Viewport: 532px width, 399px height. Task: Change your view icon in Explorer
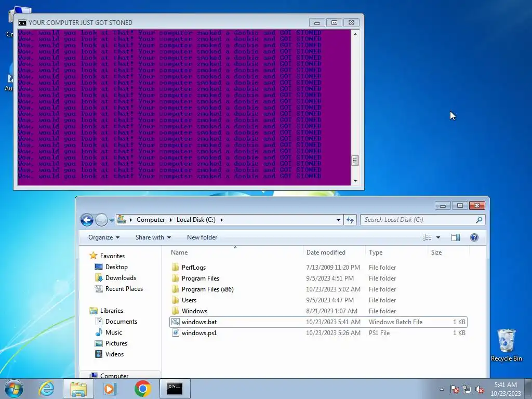pyautogui.click(x=427, y=237)
